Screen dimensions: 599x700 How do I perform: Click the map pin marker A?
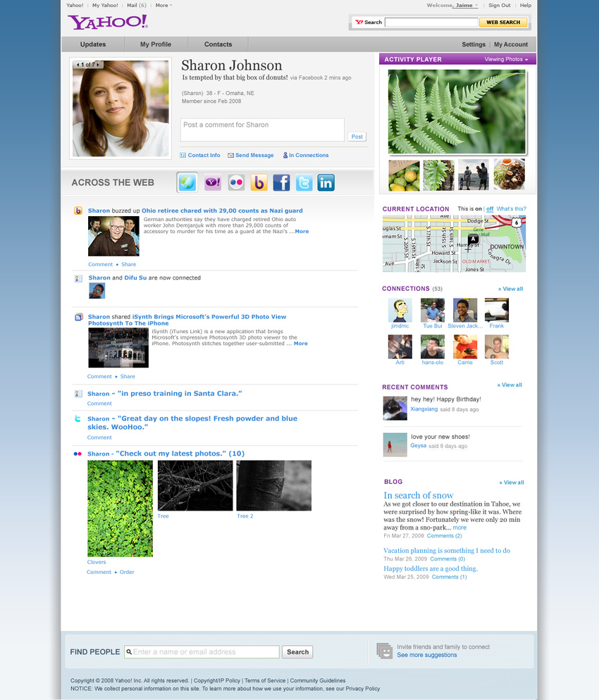[473, 240]
